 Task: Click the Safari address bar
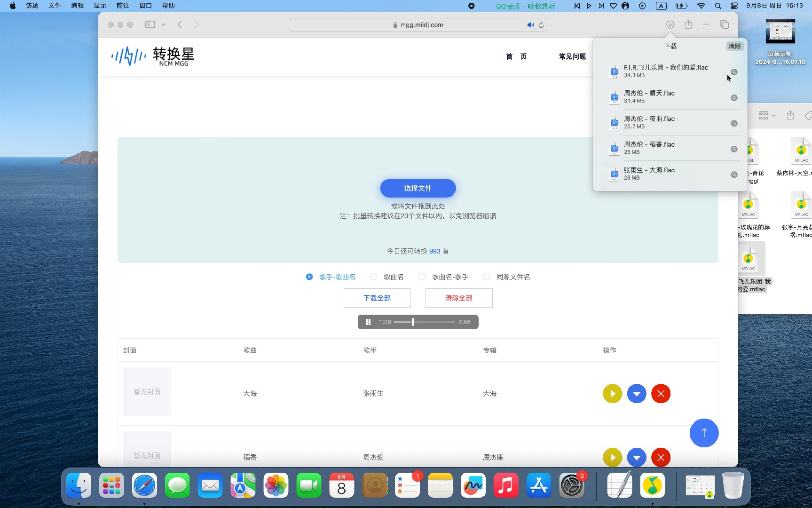[418, 25]
